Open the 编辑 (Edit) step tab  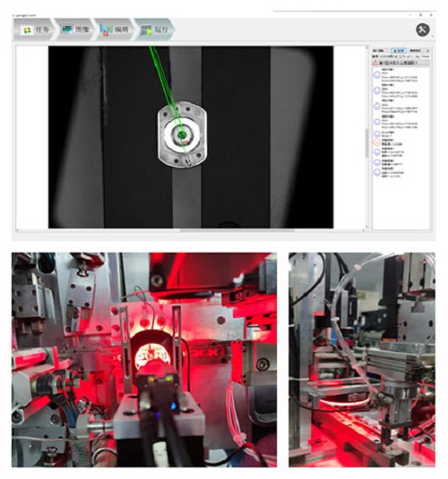(x=114, y=30)
